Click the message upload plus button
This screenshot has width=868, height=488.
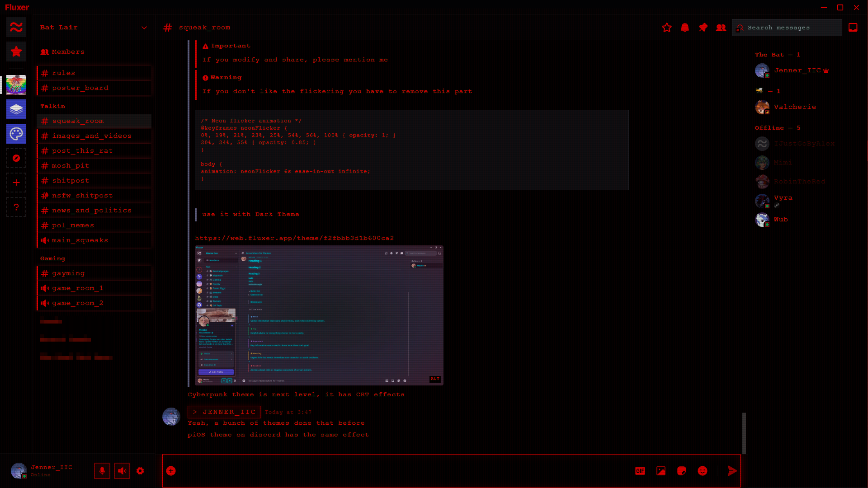(171, 471)
